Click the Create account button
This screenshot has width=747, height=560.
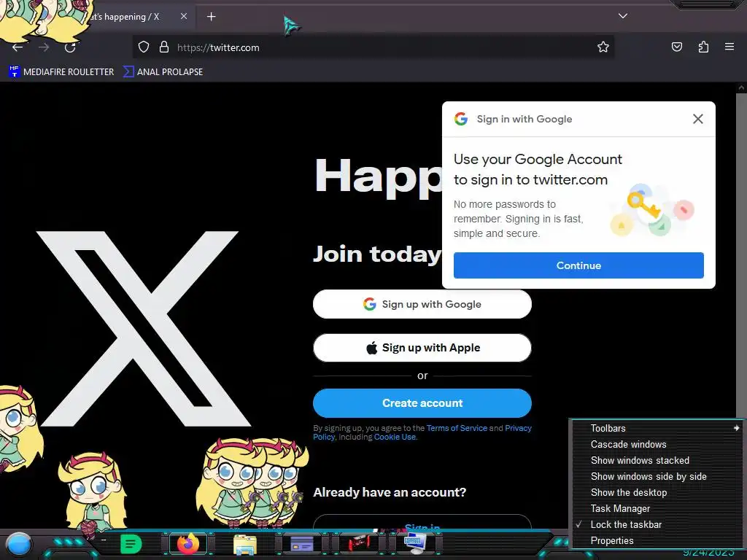[x=422, y=402]
